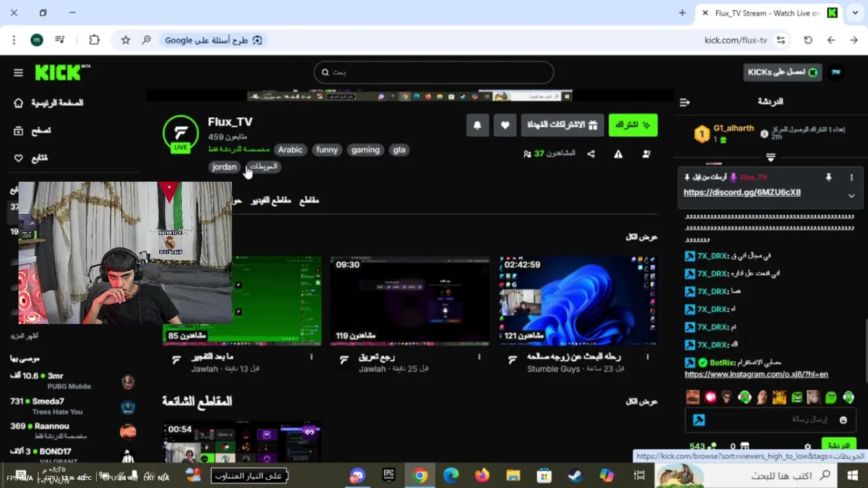Open Firefox from the taskbar

(482, 476)
